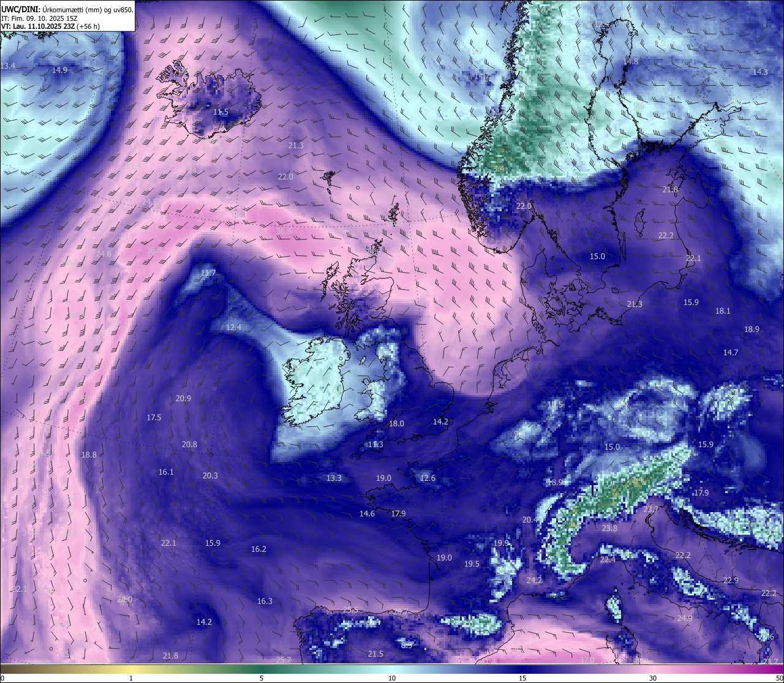Click the 18.1 value label

[723, 311]
